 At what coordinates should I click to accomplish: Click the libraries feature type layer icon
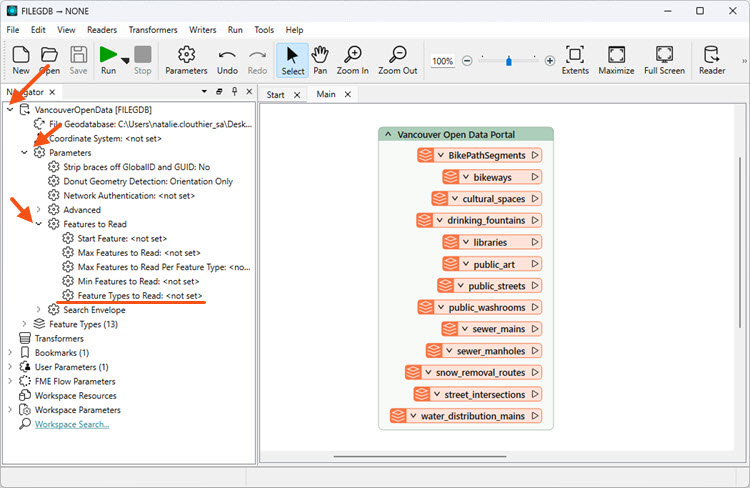[450, 242]
